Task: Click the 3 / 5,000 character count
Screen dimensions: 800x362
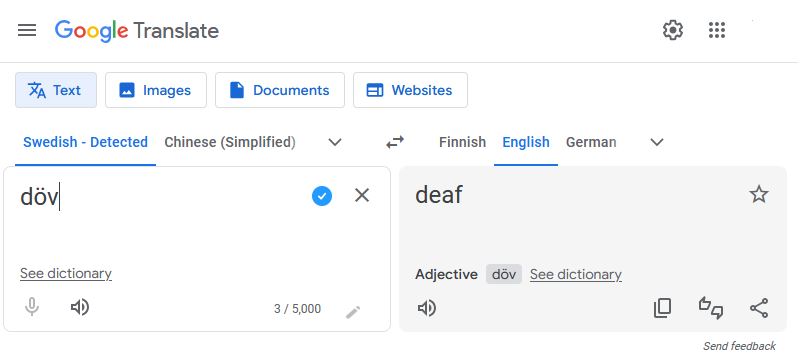Action: [x=297, y=308]
